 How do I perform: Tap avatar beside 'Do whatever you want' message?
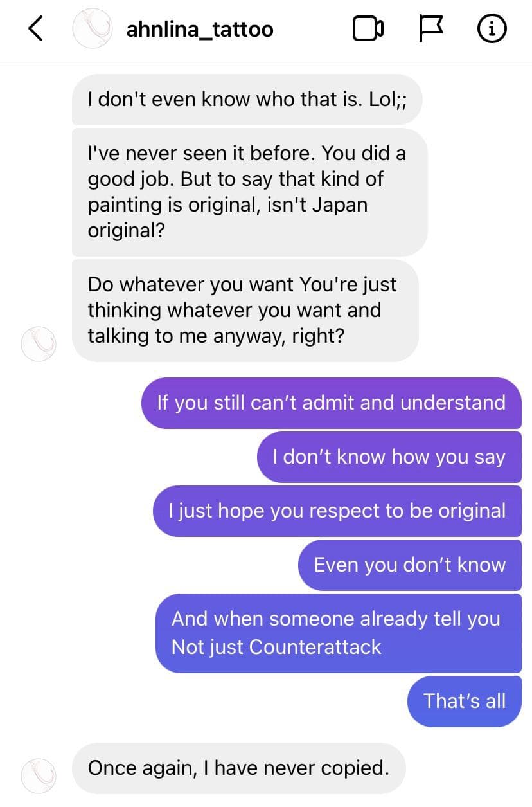(x=39, y=343)
